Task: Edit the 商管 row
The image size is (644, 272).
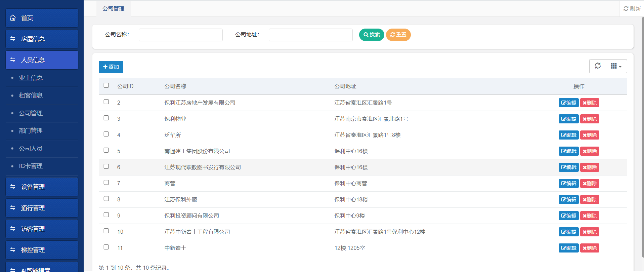Action: (568, 184)
